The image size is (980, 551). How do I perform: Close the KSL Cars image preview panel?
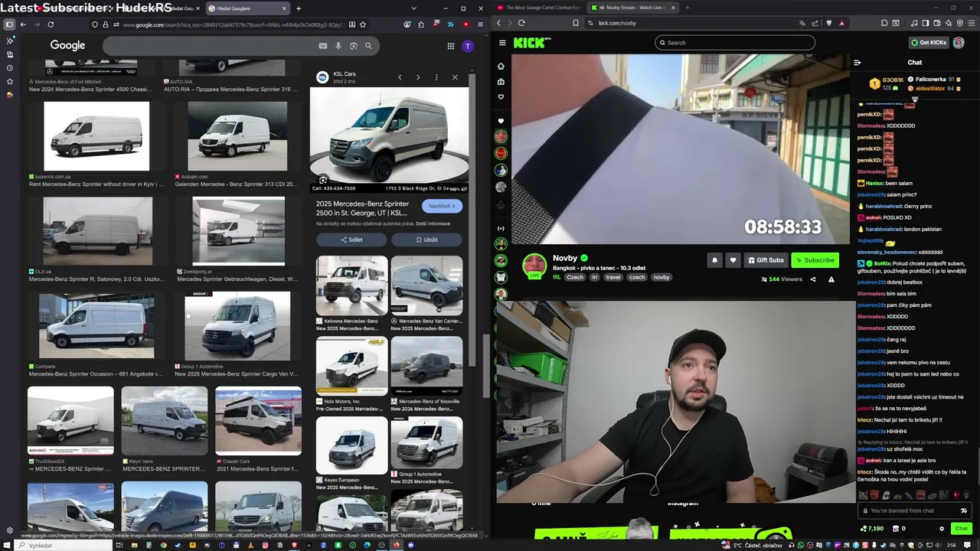coord(455,77)
